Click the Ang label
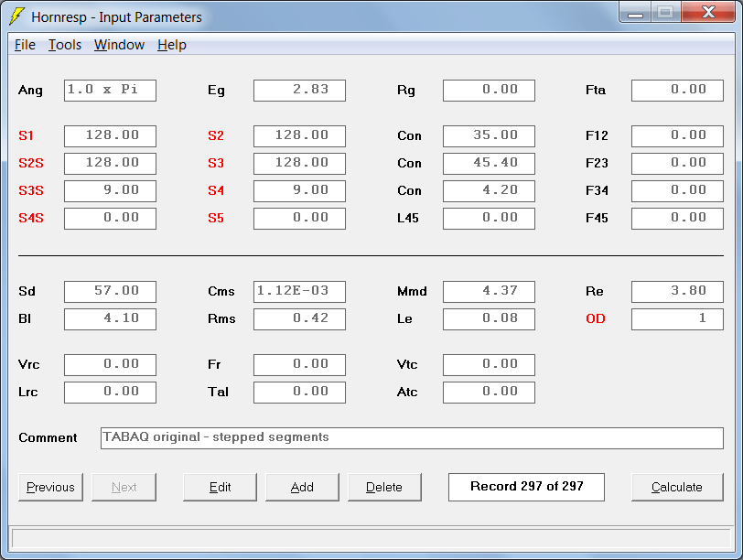The width and height of the screenshot is (743, 560). pyautogui.click(x=30, y=91)
